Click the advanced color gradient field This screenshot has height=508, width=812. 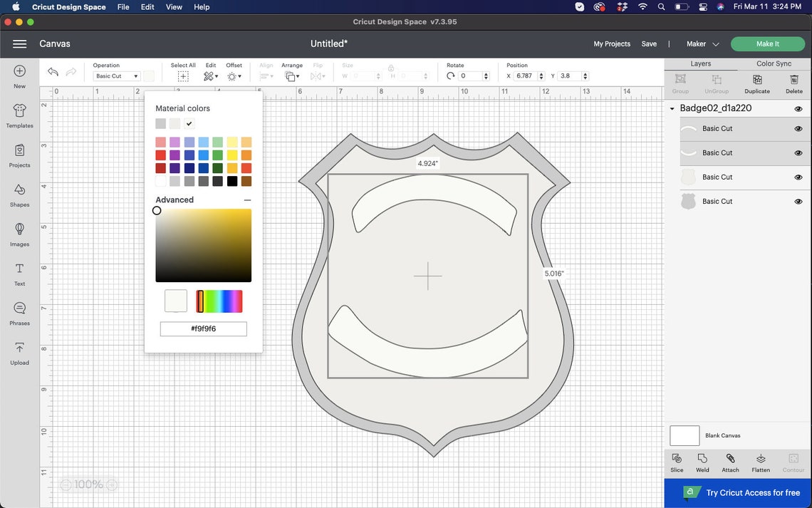[204, 246]
